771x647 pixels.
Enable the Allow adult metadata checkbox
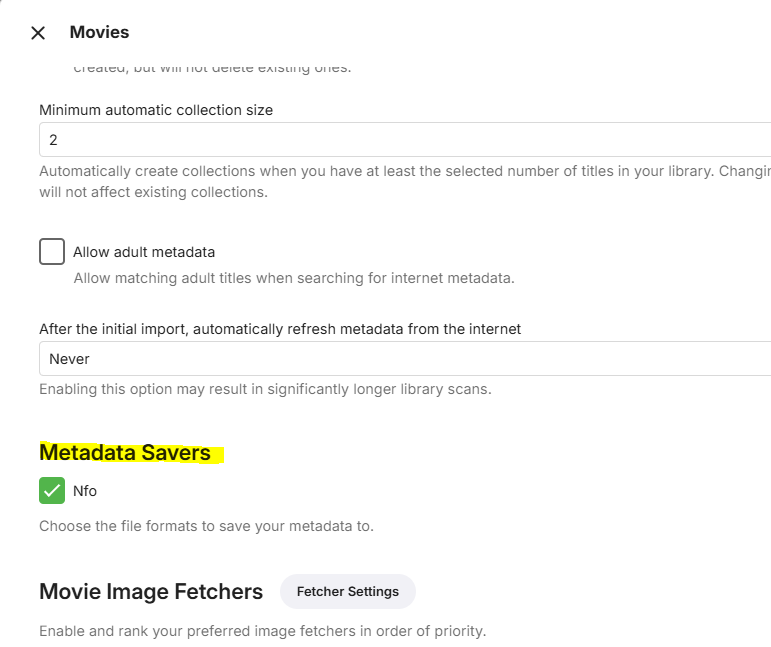click(52, 252)
